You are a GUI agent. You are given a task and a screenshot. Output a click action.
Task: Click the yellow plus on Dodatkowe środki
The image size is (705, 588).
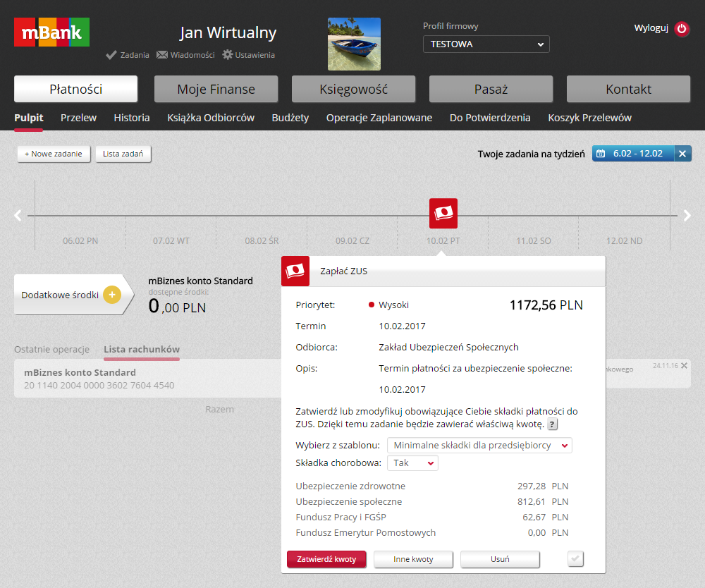[112, 295]
